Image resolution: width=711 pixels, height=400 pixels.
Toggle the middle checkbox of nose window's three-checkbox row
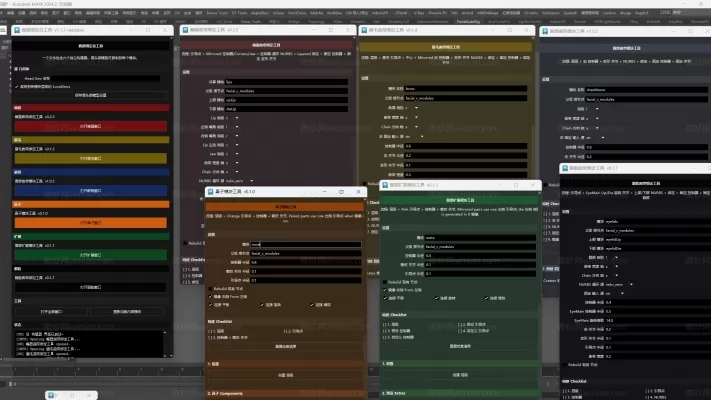[x=262, y=305]
